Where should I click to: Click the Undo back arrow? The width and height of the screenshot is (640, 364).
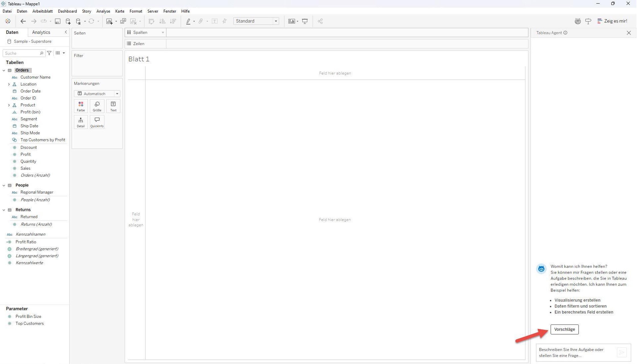click(23, 21)
